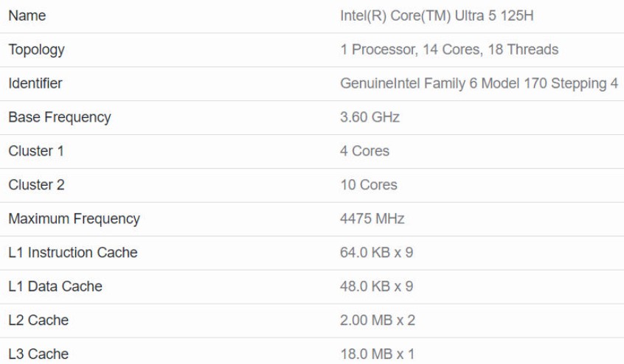624x364 pixels.
Task: Click the 'Cluster 1' label
Action: coord(36,151)
